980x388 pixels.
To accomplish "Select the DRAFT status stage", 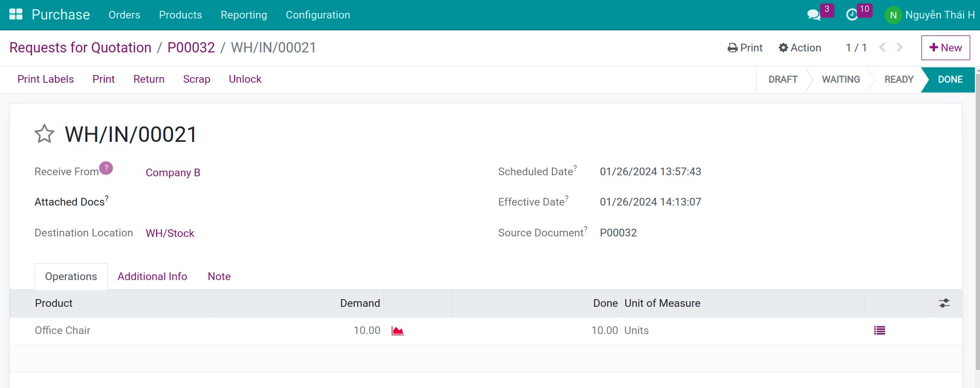I will 783,80.
